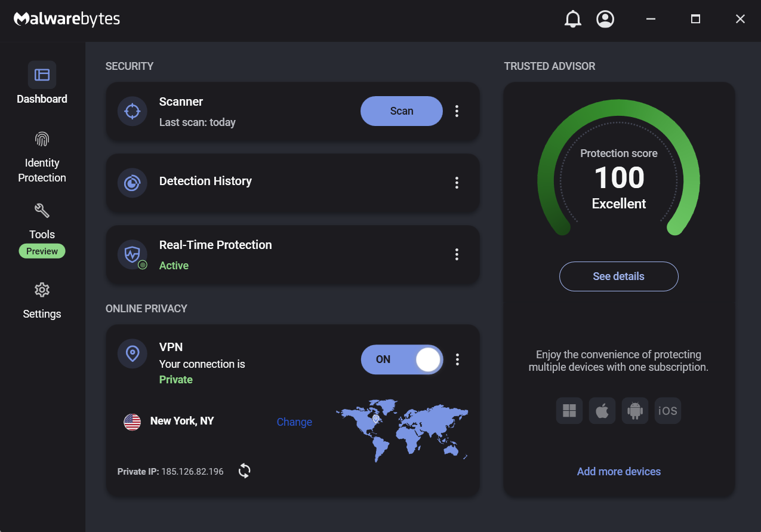Click the Detection History title
The height and width of the screenshot is (532, 761).
pos(205,181)
